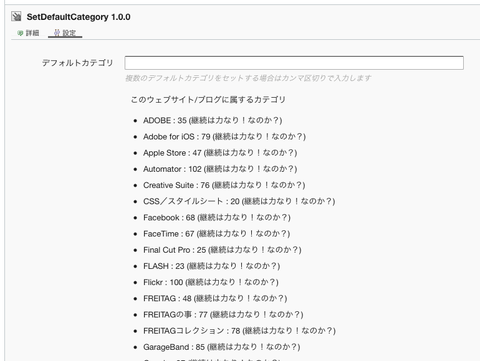Select the FREITAGの事 : 77 entry

tap(223, 315)
